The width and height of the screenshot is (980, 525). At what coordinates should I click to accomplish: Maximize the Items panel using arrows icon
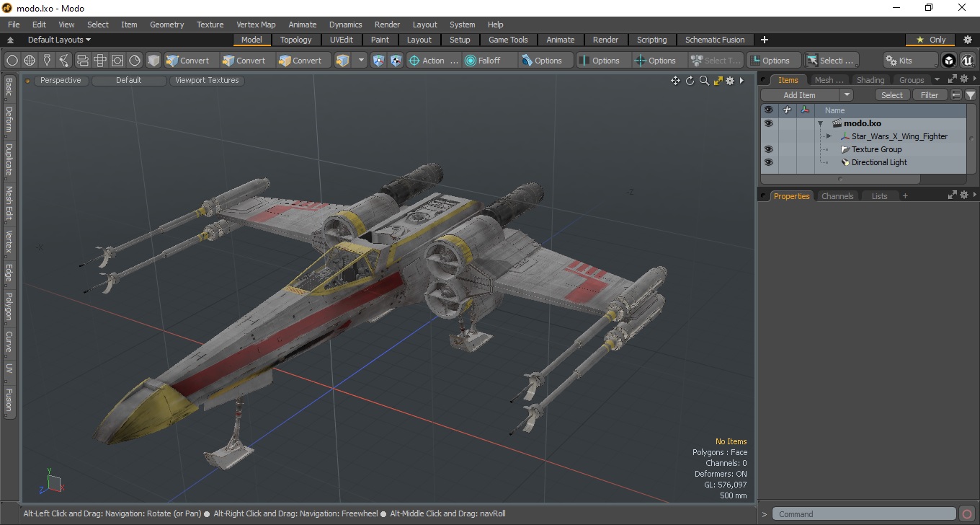point(952,79)
